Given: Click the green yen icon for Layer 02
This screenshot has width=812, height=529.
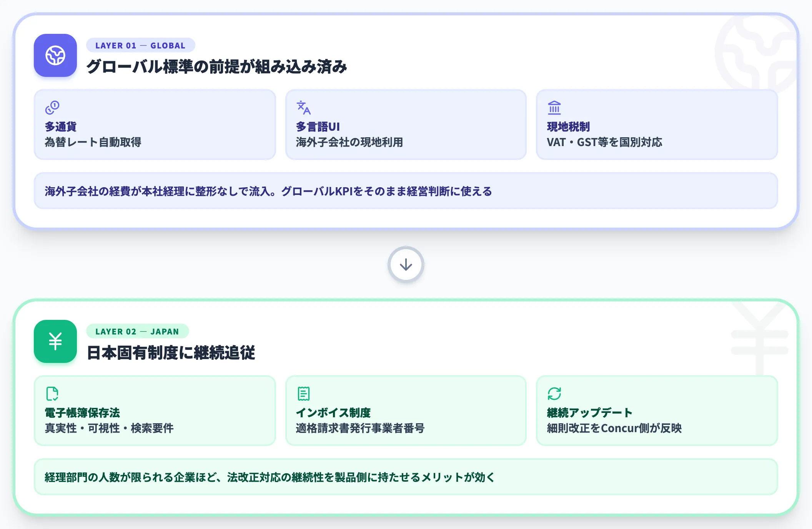Looking at the screenshot, I should pyautogui.click(x=55, y=341).
